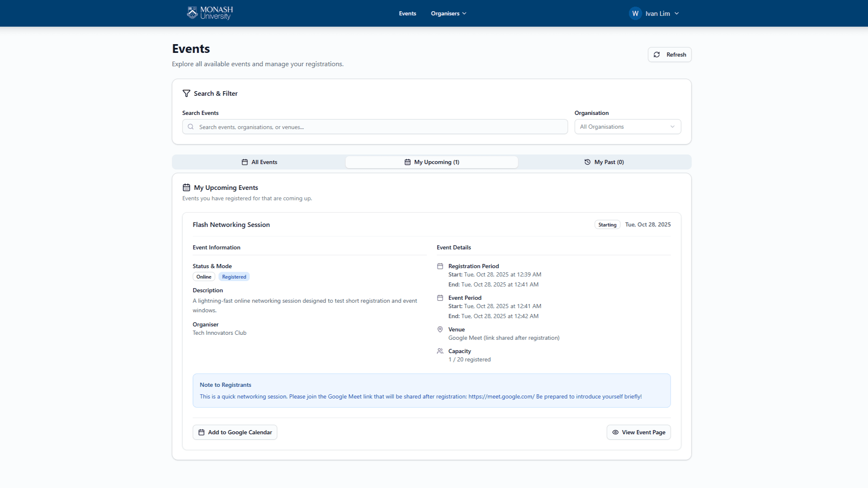Click the Registration Period calendar icon
Screen dimensions: 868x488
[x=440, y=266]
